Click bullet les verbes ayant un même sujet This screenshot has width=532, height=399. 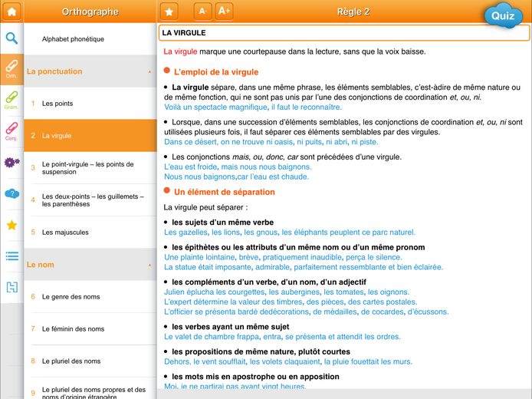coord(231,327)
